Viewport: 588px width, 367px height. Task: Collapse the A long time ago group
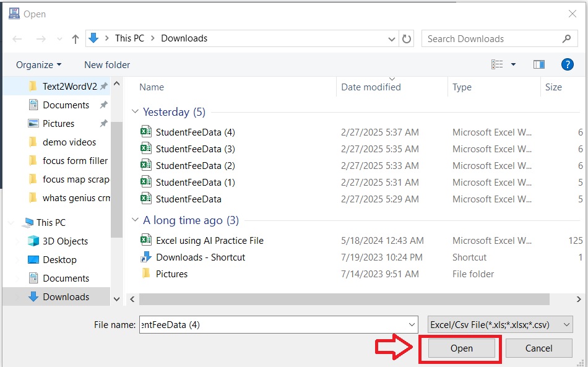click(x=135, y=221)
